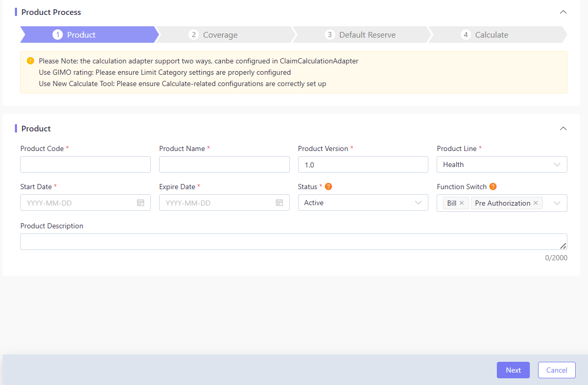This screenshot has height=385, width=588.
Task: Click the Start Date label
Action: pyautogui.click(x=36, y=187)
